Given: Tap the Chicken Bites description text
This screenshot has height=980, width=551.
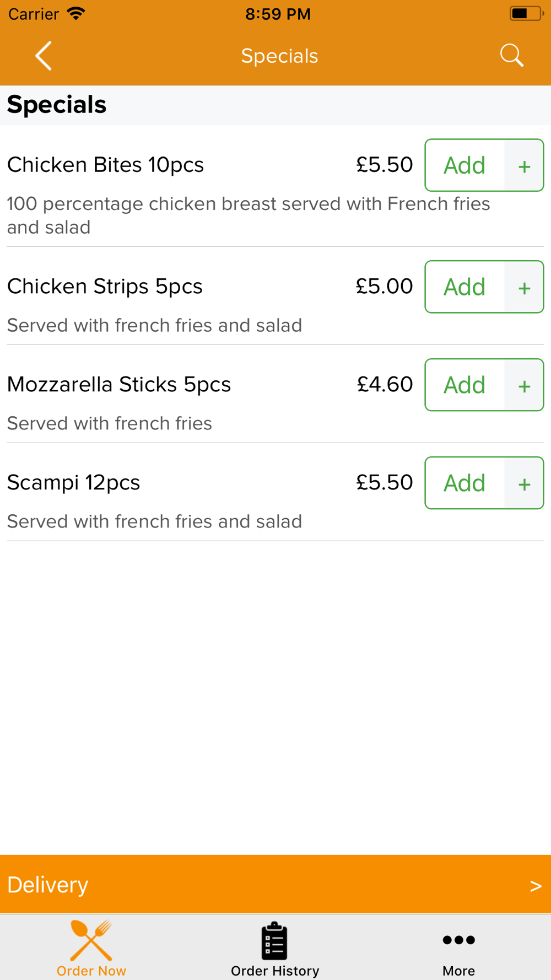Looking at the screenshot, I should point(249,216).
